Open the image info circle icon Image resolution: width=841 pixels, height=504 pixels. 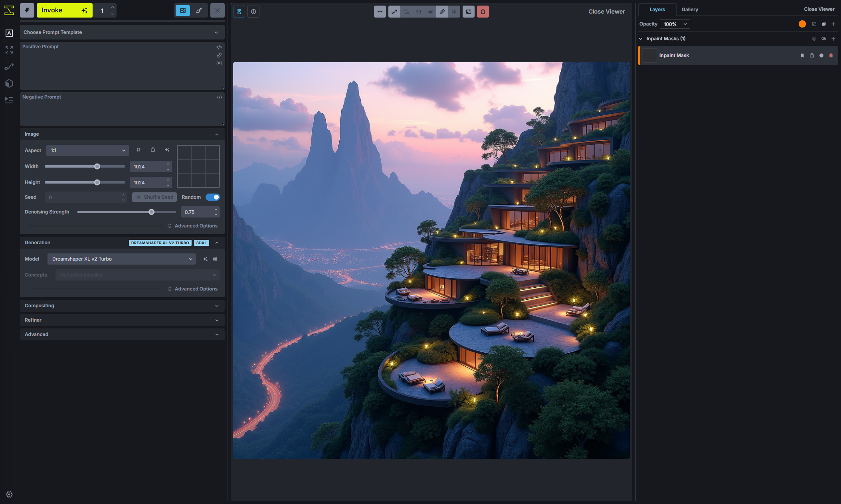point(253,12)
